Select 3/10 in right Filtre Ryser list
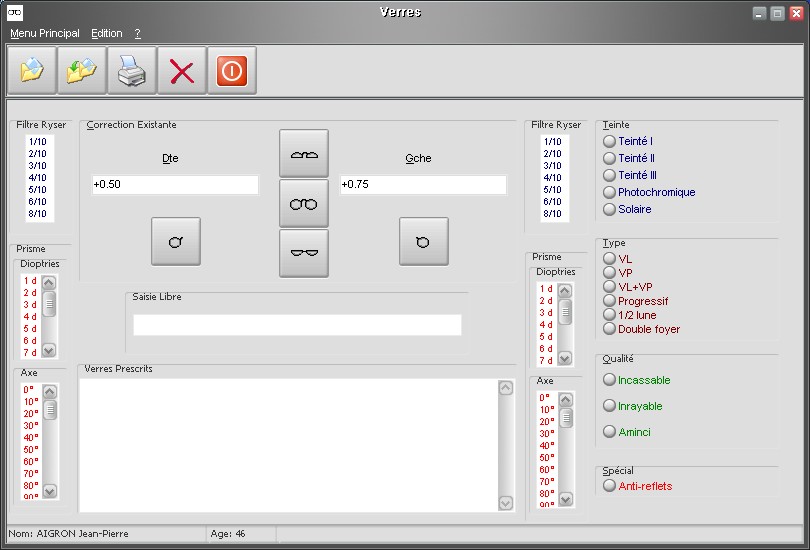This screenshot has width=810, height=550. (x=553, y=165)
